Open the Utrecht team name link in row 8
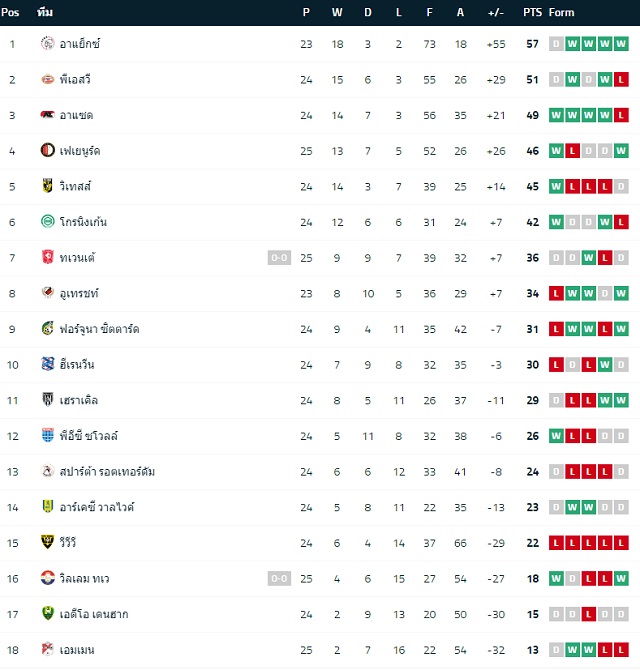The image size is (640, 670). click(x=79, y=294)
